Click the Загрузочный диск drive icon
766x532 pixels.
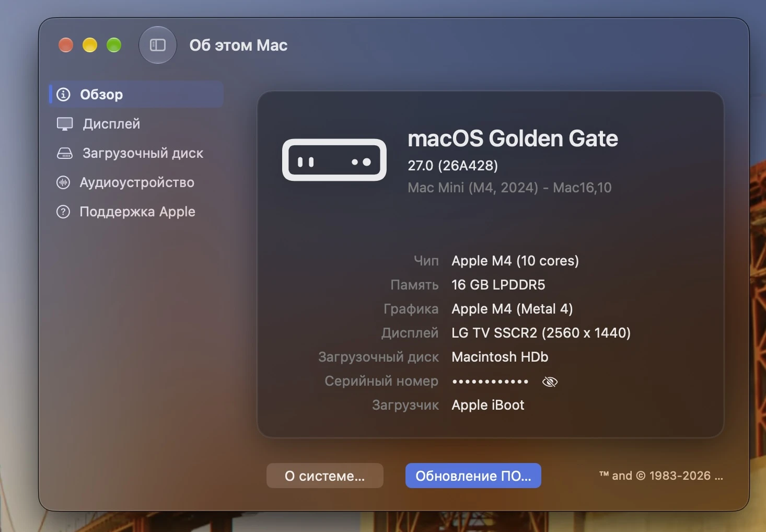[x=65, y=153]
